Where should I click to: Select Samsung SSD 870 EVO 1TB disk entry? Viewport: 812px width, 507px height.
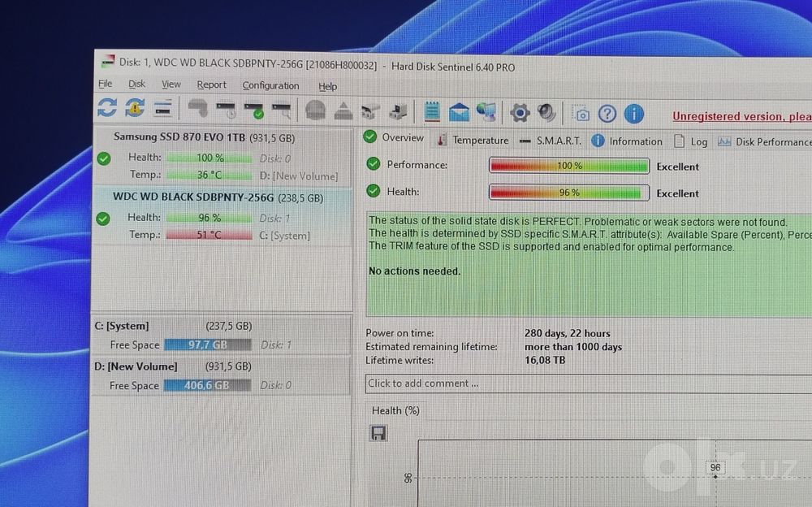pos(222,156)
